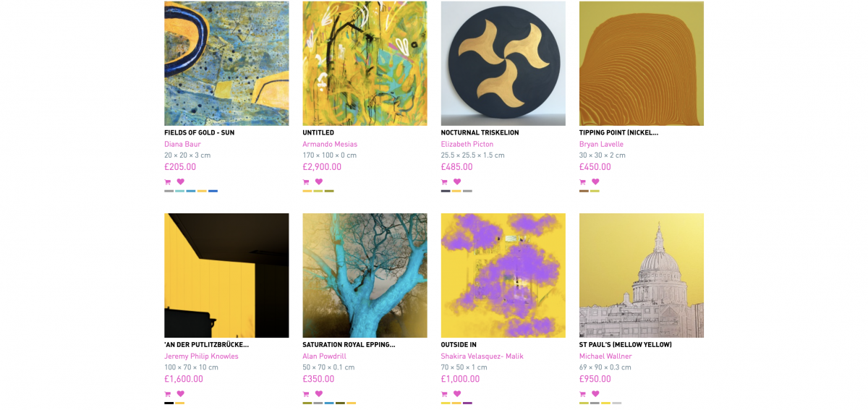Image resolution: width=868 pixels, height=410 pixels.
Task: Open the turquoise tree artwork thumbnail
Action: coord(365,276)
